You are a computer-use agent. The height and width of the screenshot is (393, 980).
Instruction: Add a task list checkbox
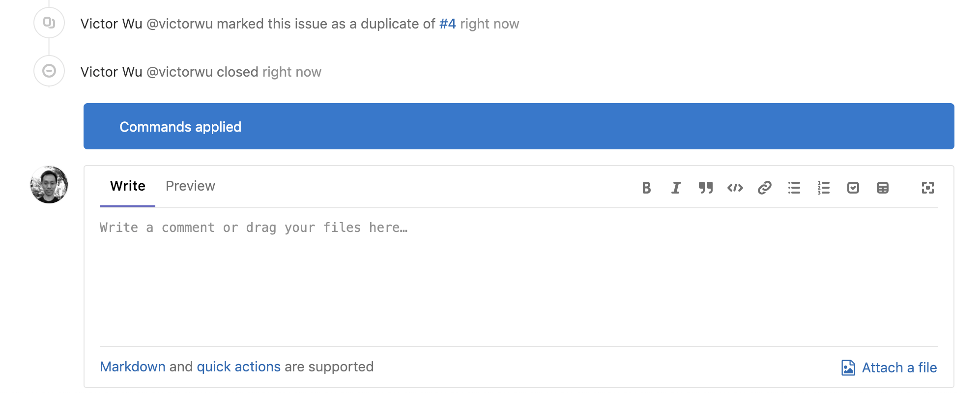(x=853, y=188)
